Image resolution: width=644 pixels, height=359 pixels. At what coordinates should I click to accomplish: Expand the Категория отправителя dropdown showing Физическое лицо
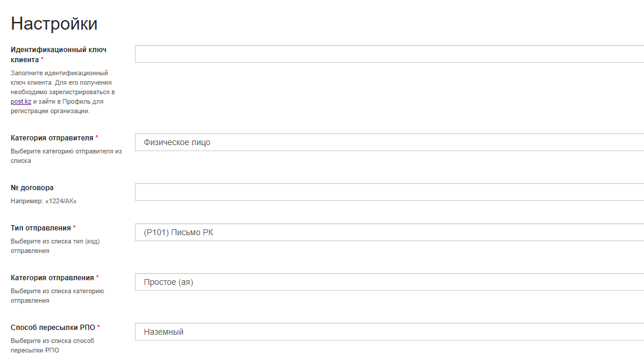(x=389, y=142)
